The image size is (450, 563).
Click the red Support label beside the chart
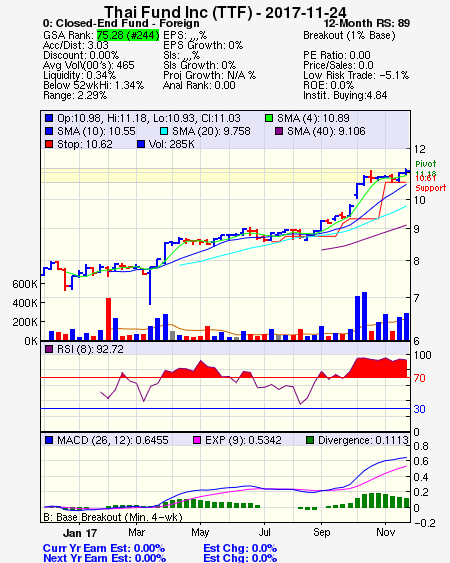pyautogui.click(x=430, y=188)
